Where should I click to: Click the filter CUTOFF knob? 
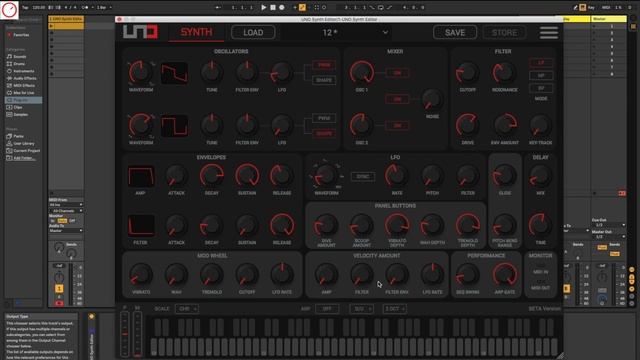click(x=467, y=73)
